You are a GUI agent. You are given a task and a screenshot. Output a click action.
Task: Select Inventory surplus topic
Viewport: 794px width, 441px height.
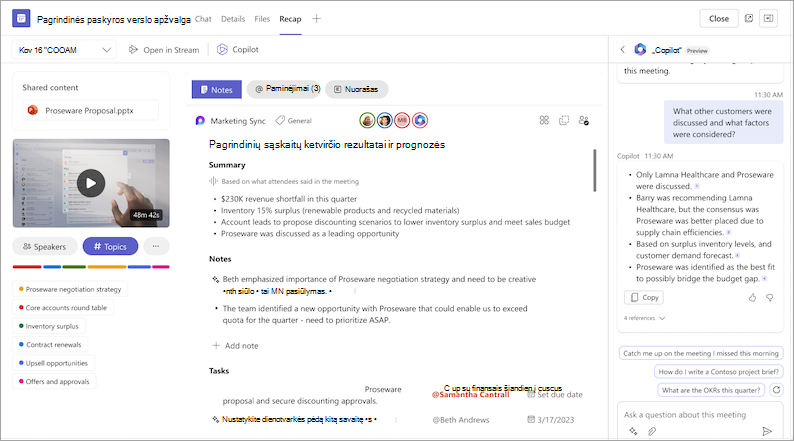pos(49,326)
